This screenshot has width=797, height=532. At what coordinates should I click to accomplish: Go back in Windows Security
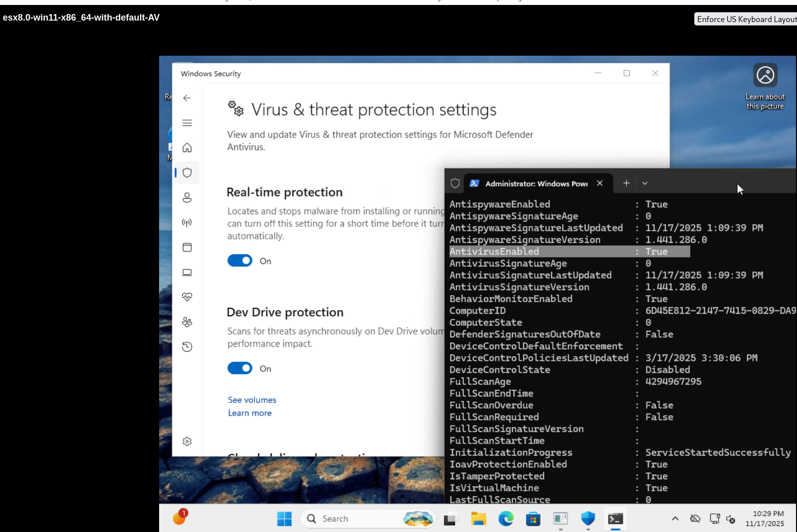click(187, 98)
